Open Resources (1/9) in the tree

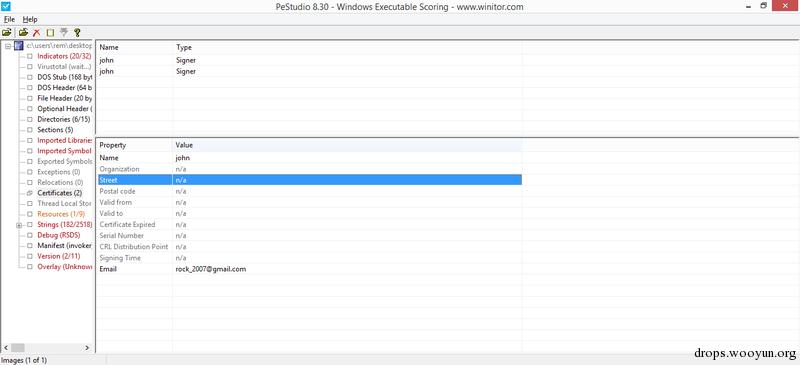[x=61, y=214]
